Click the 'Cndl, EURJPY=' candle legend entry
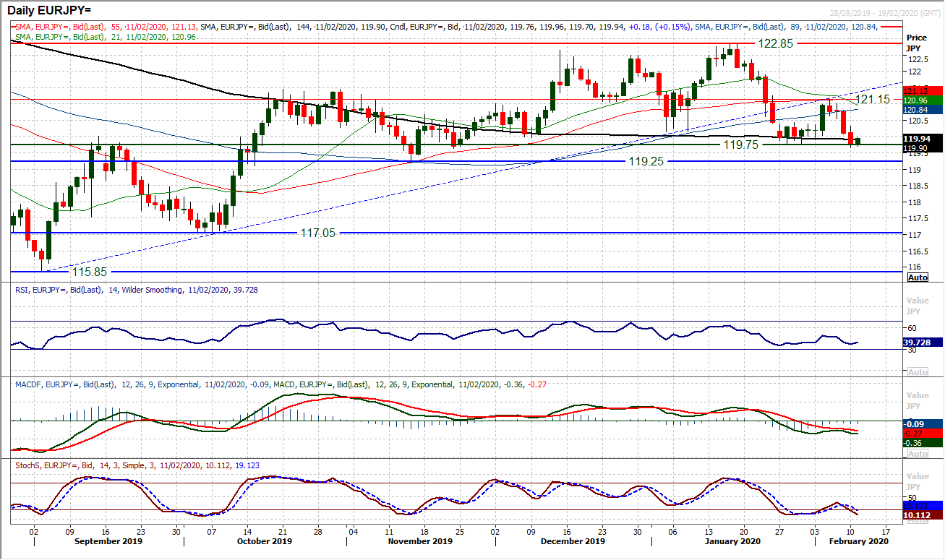The height and width of the screenshot is (560, 945). (x=541, y=28)
